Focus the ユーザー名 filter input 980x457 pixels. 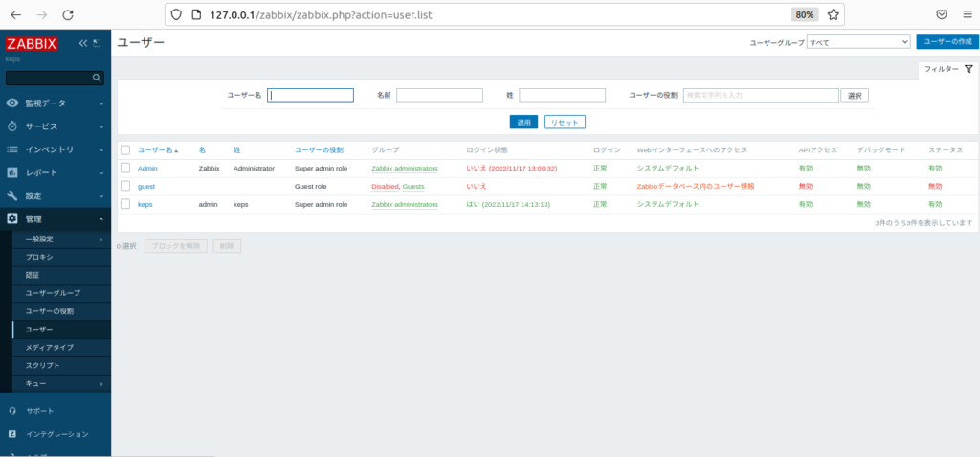311,95
